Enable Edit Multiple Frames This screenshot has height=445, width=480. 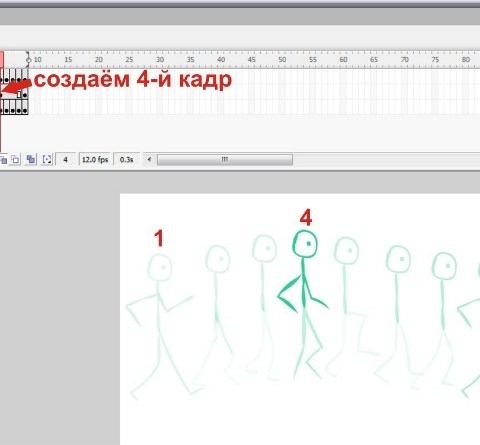31,160
